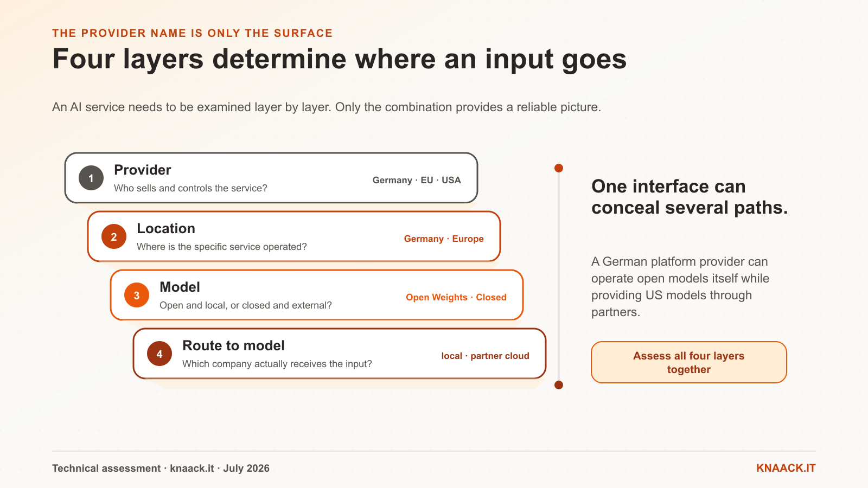Click the Germany · EU · USA tag

[x=417, y=180]
